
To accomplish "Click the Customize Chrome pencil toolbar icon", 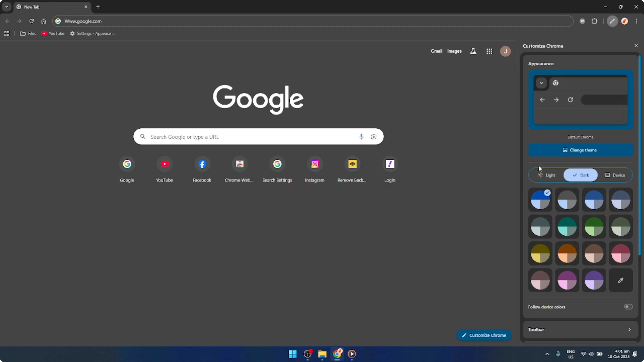I will (x=612, y=21).
